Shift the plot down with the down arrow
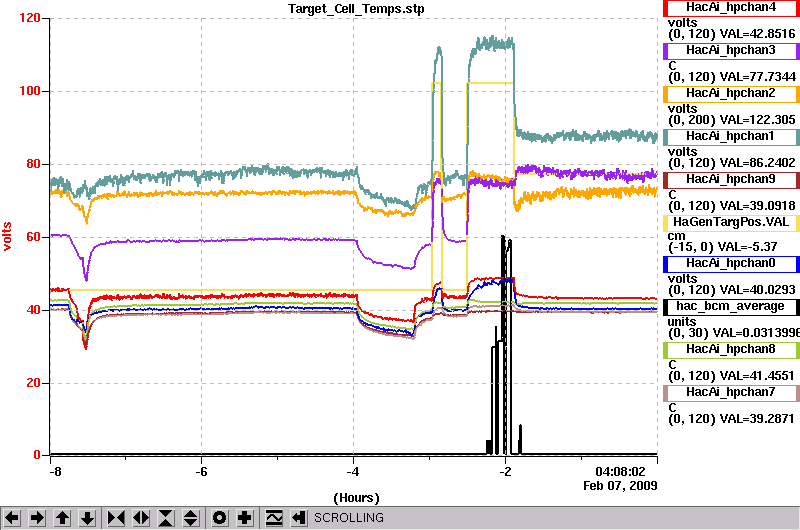 point(88,518)
